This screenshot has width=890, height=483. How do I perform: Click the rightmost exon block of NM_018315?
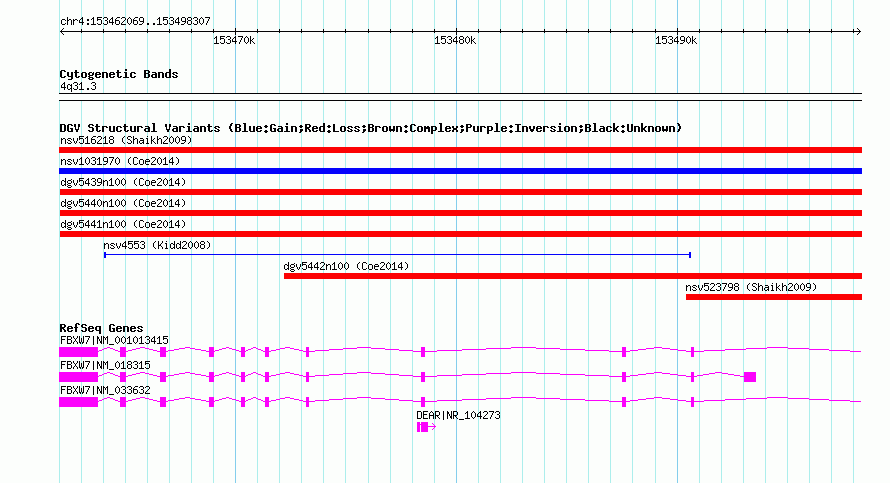[750, 377]
